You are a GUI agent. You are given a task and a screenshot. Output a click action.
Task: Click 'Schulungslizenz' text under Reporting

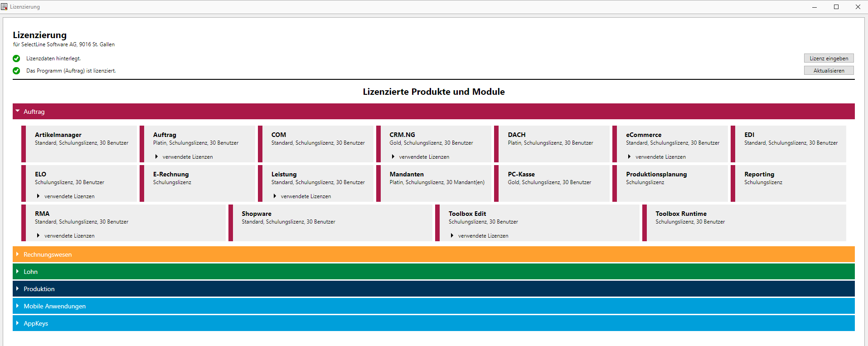coord(763,182)
